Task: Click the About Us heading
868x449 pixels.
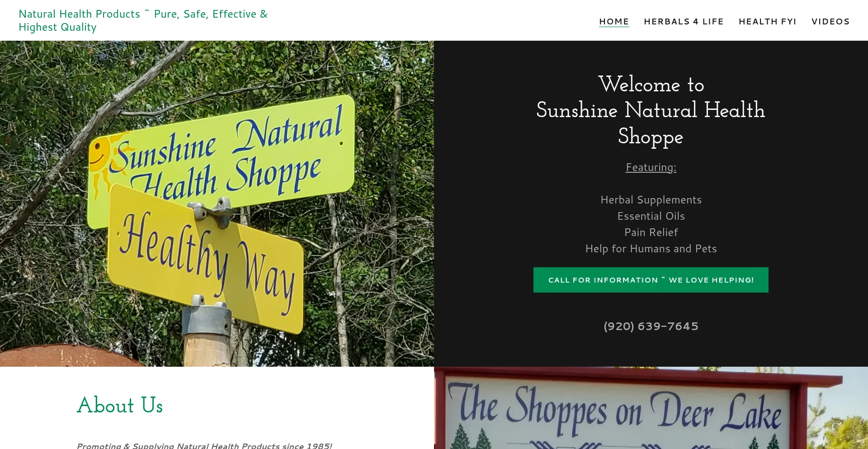Action: coord(120,405)
